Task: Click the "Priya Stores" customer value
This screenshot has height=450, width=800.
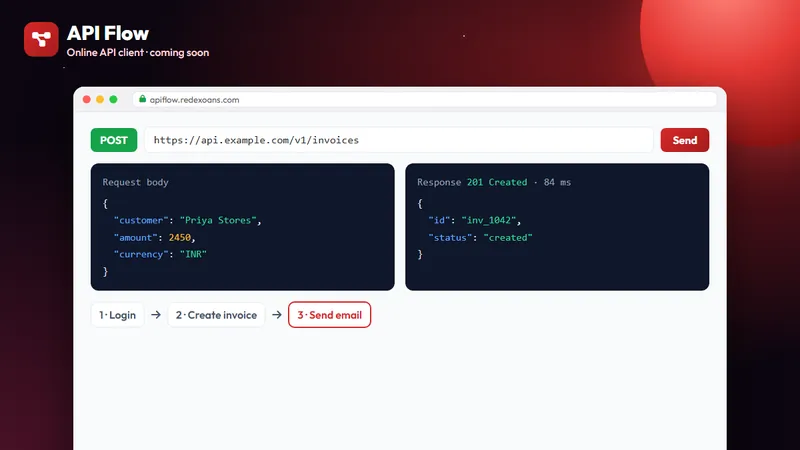Action: (218, 220)
